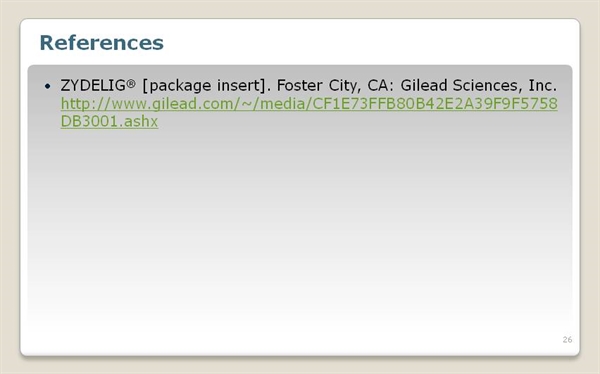Click the word media inside the URL
Viewport: 600px width, 374px height.
coord(282,104)
